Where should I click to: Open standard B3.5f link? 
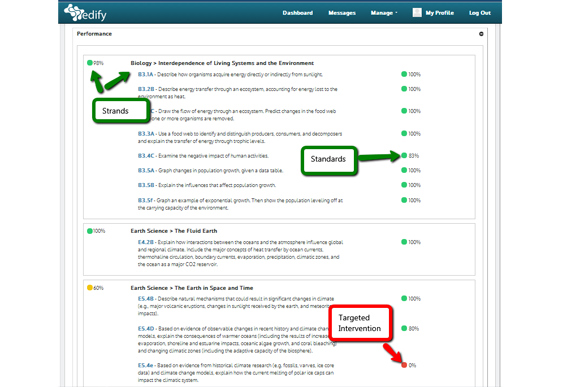(x=145, y=200)
